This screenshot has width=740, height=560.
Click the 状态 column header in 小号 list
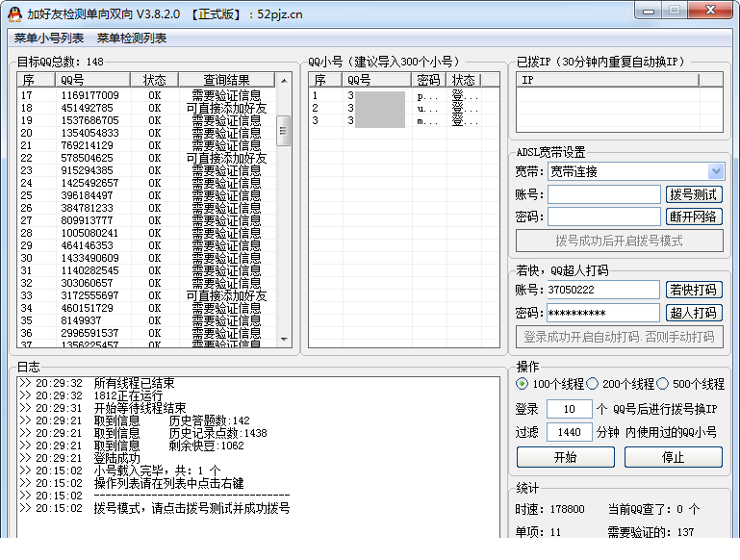[x=464, y=80]
